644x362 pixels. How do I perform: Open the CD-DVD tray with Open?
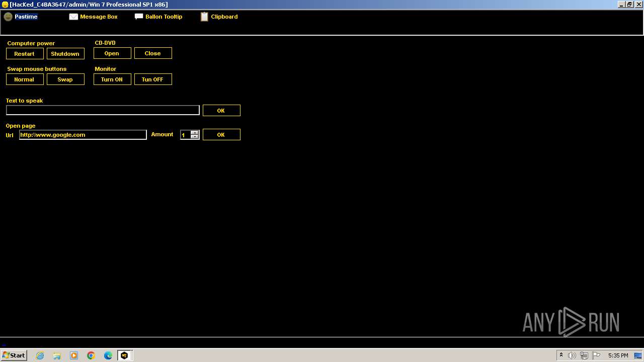click(x=112, y=53)
